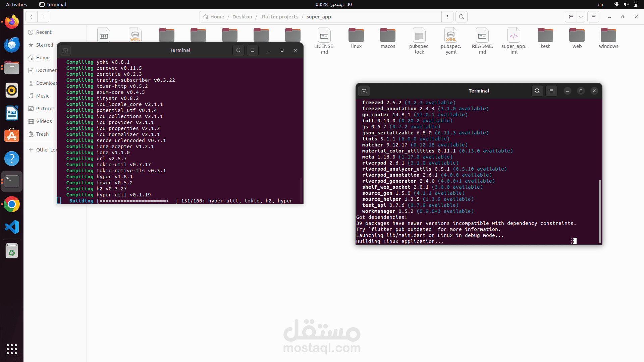Click right terminal vertical scrollbar
This screenshot has height=362, width=644.
tap(600, 211)
